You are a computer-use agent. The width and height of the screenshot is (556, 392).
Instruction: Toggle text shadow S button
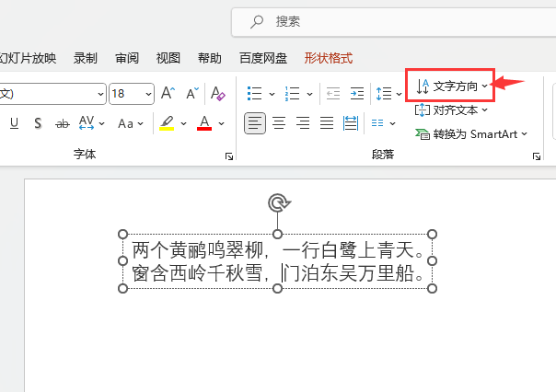(38, 123)
